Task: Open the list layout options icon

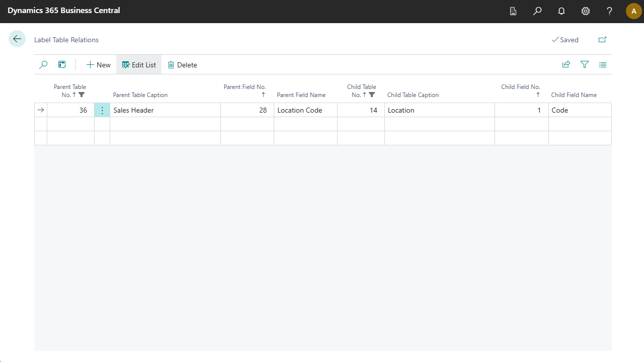Action: click(x=603, y=65)
